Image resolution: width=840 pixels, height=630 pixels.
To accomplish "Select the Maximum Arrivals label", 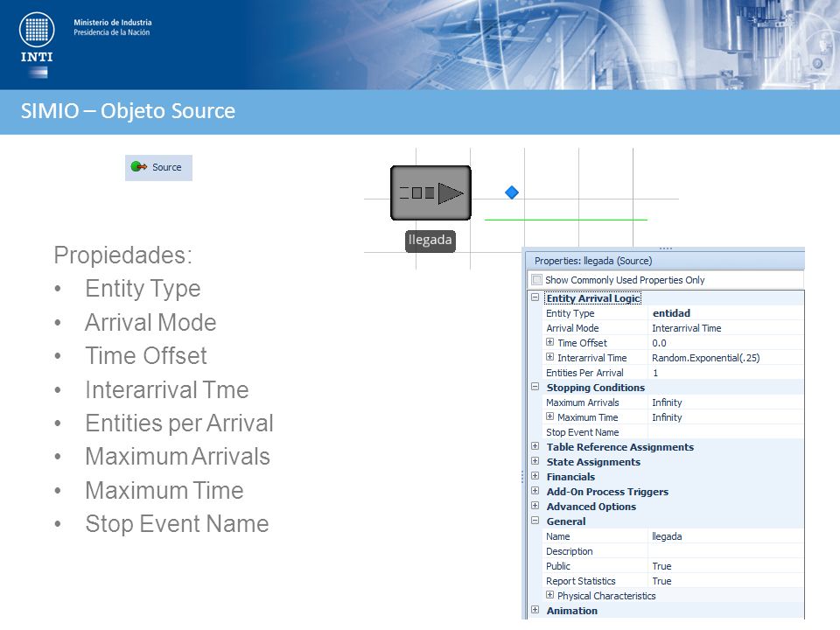I will tap(583, 402).
